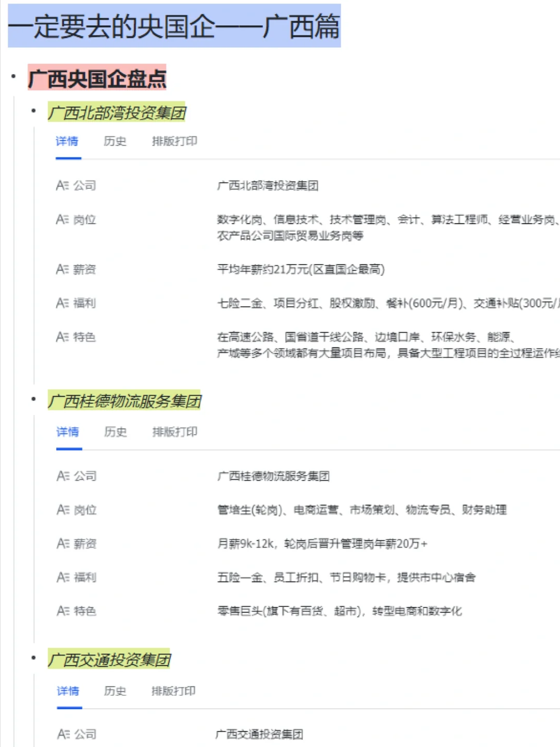This screenshot has width=560, height=747.
Task: Click the heading 广西央国企盘点
Action: [x=97, y=79]
